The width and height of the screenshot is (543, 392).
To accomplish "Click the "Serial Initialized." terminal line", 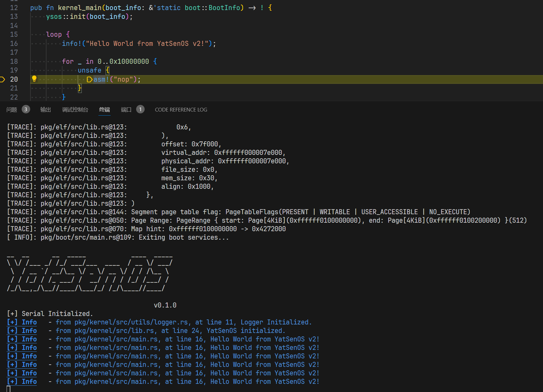I will pyautogui.click(x=50, y=314).
